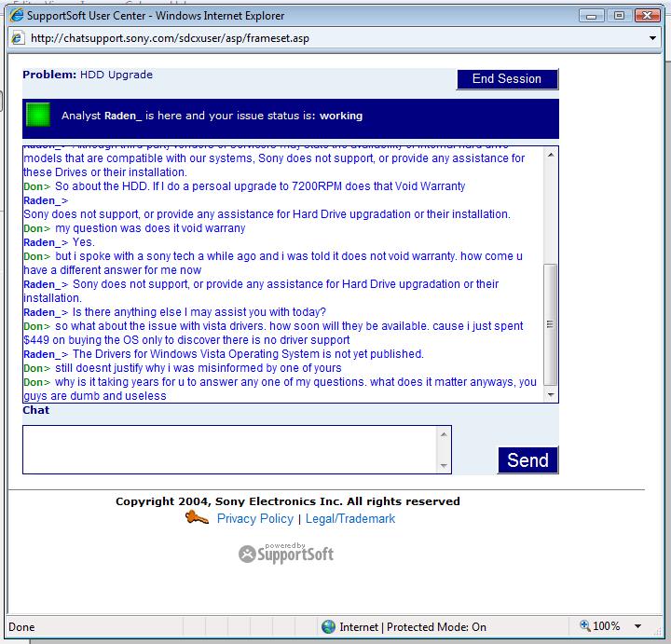This screenshot has width=671, height=644.
Task: Click the chat input box scroll up arrow
Action: tap(444, 434)
